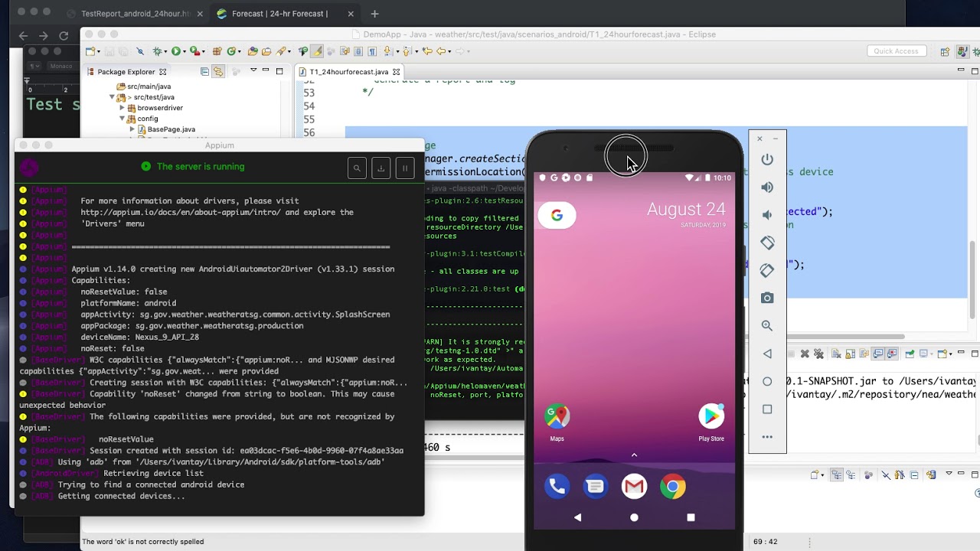Tap Android home button on phone screen
The image size is (980, 551).
pos(634,517)
